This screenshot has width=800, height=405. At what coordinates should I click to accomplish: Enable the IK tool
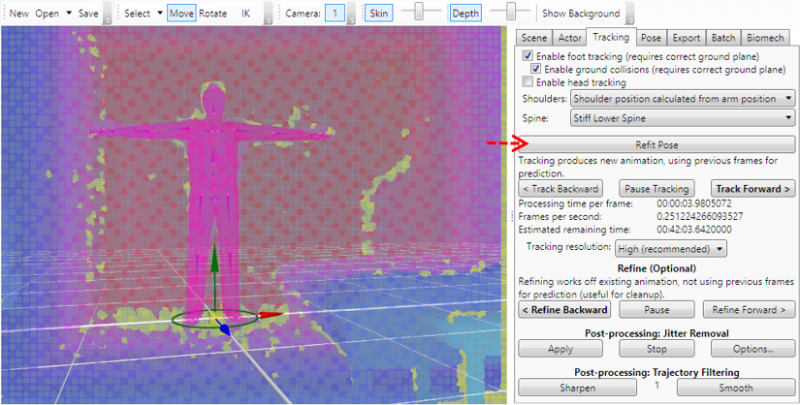click(x=246, y=13)
